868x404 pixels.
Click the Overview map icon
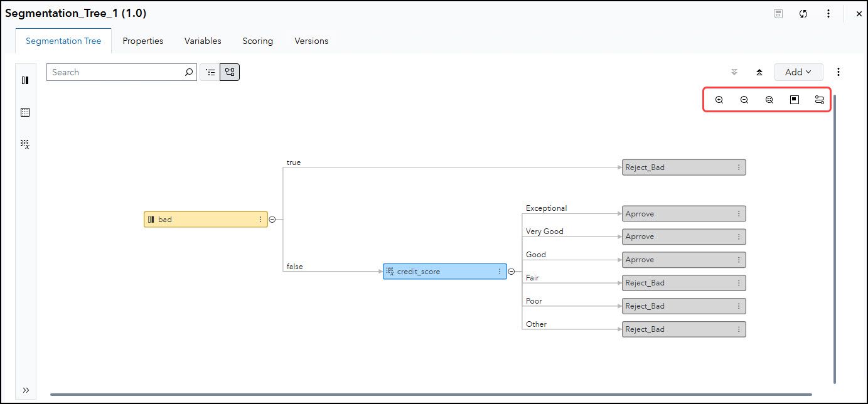[x=794, y=99]
